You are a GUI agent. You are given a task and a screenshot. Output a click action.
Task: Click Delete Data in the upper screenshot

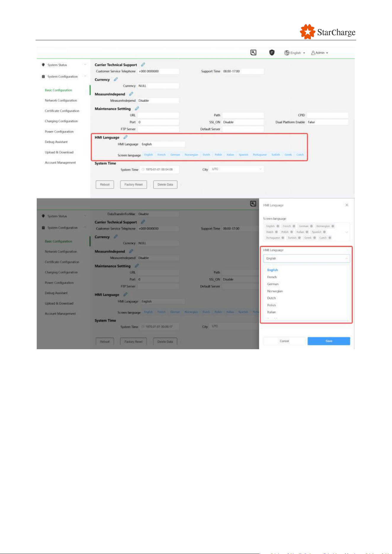165,185
